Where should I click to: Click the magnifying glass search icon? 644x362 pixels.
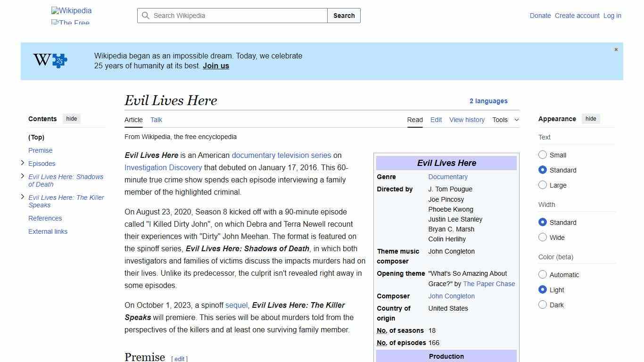pyautogui.click(x=146, y=16)
